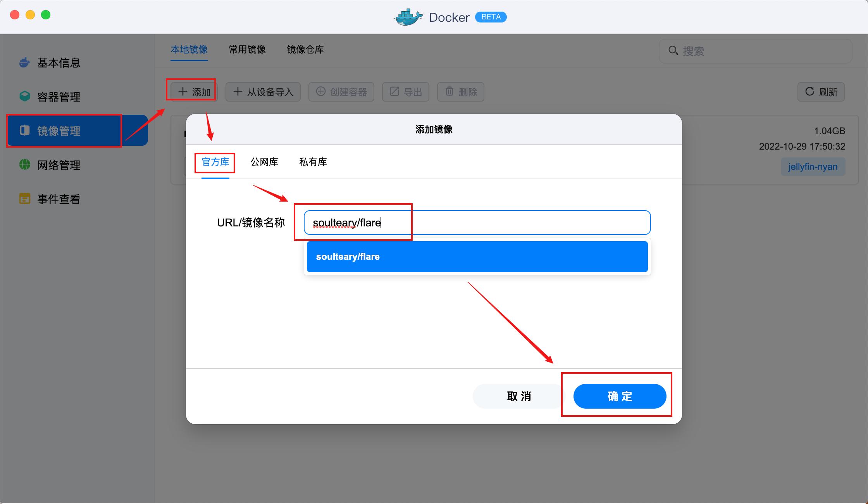This screenshot has height=504, width=868.
Task: Select the 私有库 tab in the dialog
Action: [313, 162]
